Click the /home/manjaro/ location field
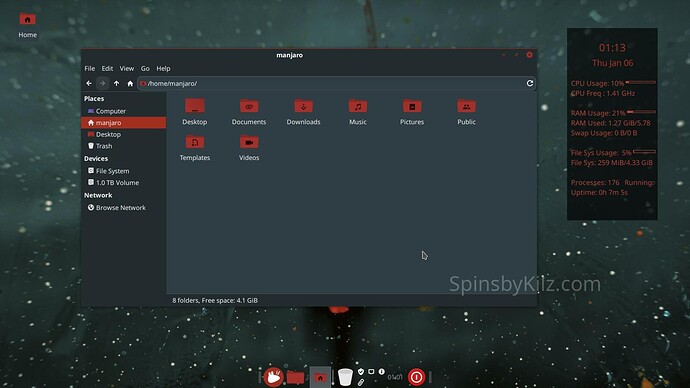The image size is (690, 388). coord(336,83)
